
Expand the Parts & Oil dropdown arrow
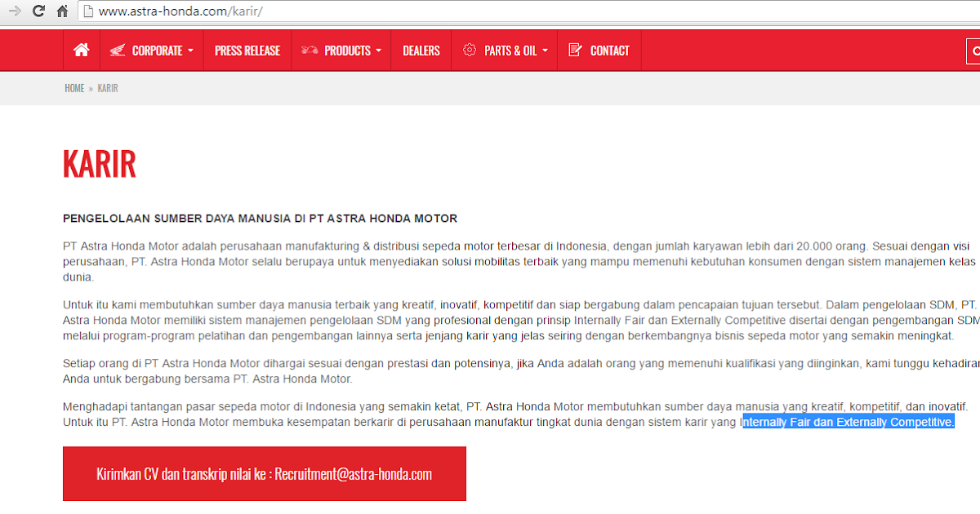[545, 51]
